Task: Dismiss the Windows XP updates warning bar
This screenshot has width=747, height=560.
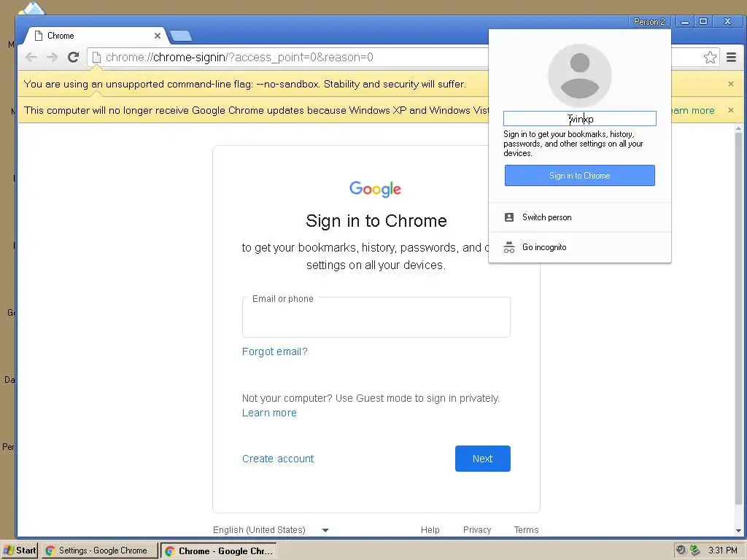Action: (731, 110)
